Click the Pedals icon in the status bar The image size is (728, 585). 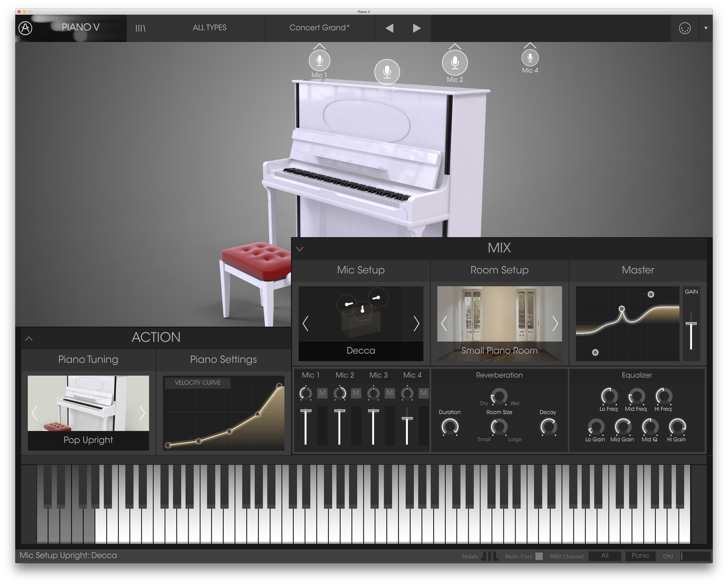490,556
